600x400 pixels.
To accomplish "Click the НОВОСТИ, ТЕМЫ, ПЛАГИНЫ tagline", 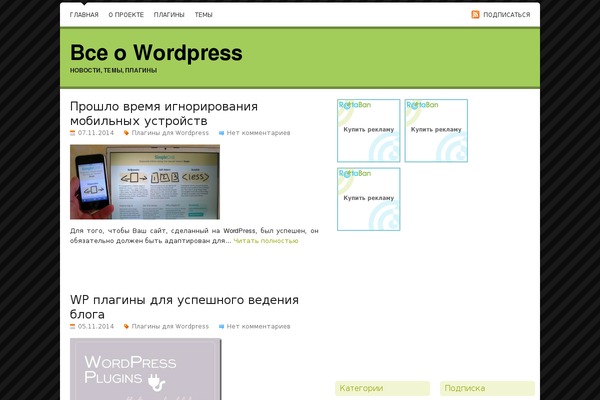I will coord(113,70).
